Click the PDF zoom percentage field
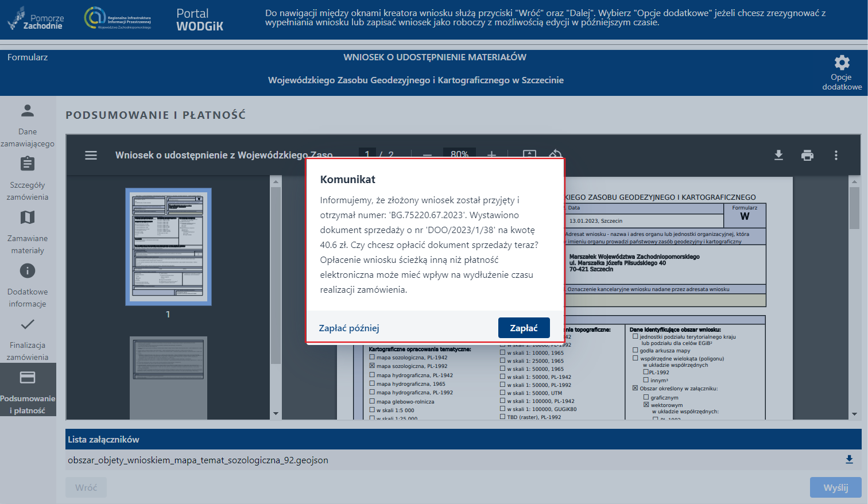This screenshot has width=868, height=504. 459,154
